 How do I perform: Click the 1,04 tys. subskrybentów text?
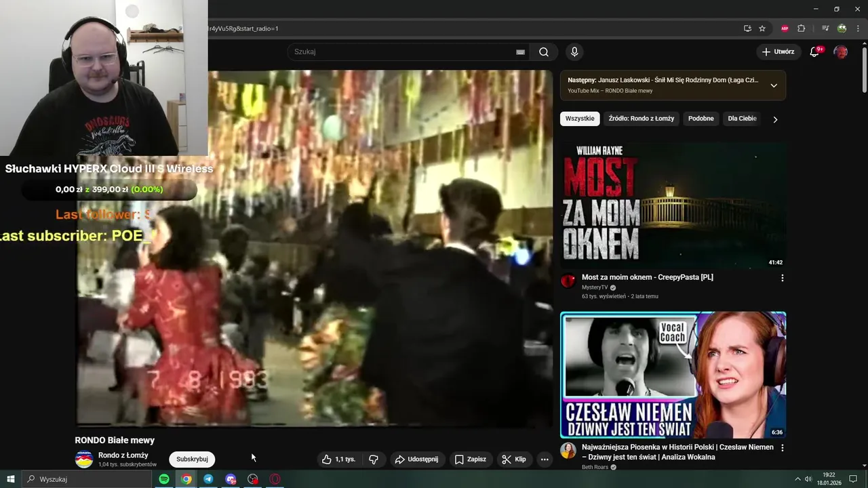127,464
